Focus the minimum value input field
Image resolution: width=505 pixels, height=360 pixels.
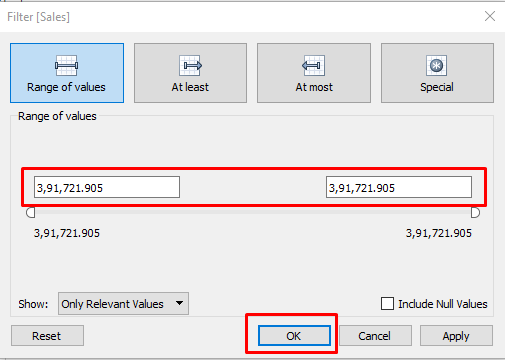[x=107, y=187]
